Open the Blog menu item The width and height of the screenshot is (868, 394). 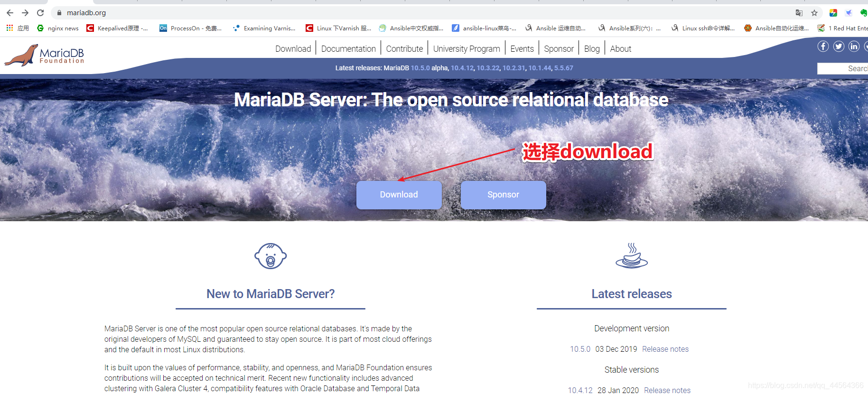click(592, 48)
